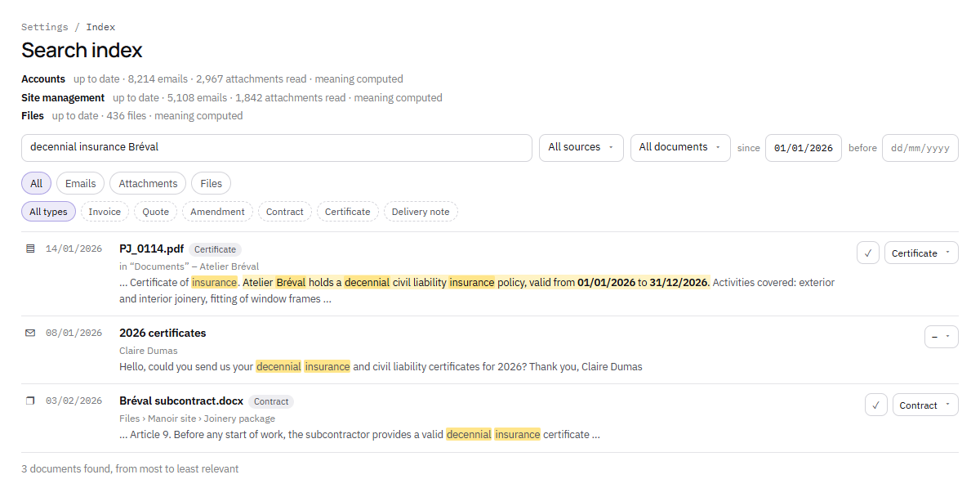Open the Bréval subcontract.docx result
Screen dimensions: 980x497
(x=181, y=401)
